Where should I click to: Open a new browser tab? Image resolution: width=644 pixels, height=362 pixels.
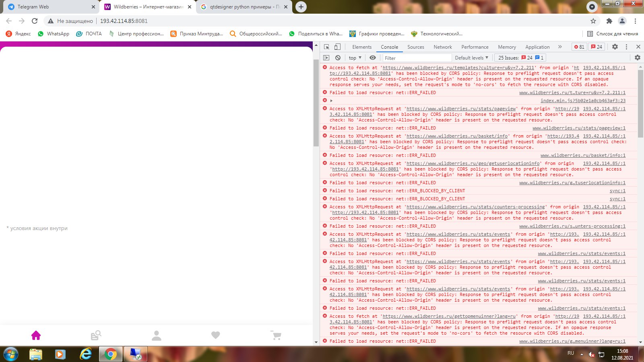[x=301, y=7]
